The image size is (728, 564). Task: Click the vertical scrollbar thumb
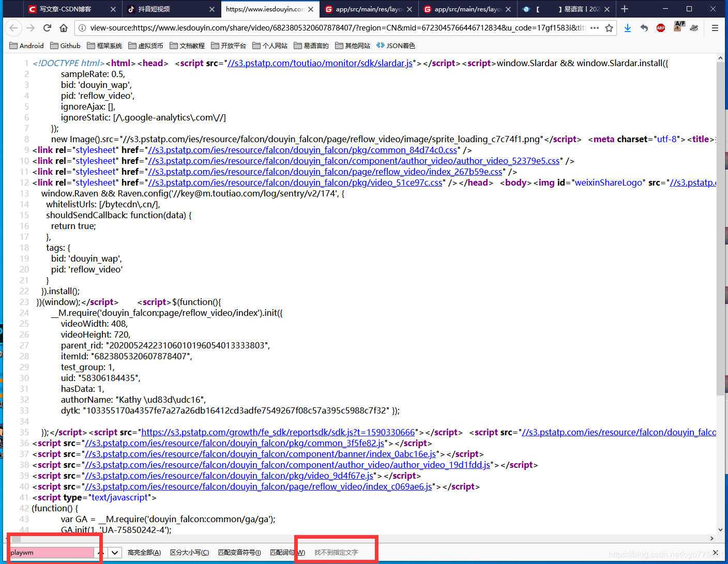720,227
